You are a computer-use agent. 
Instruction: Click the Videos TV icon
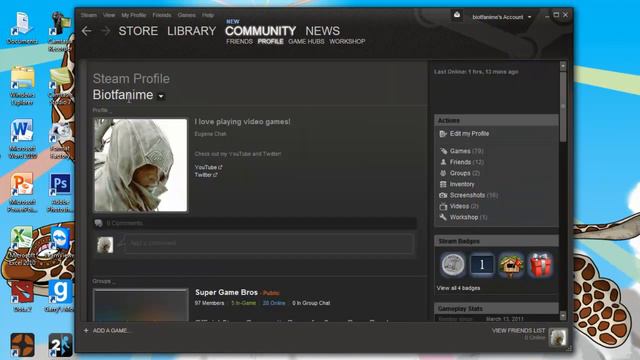tap(443, 206)
